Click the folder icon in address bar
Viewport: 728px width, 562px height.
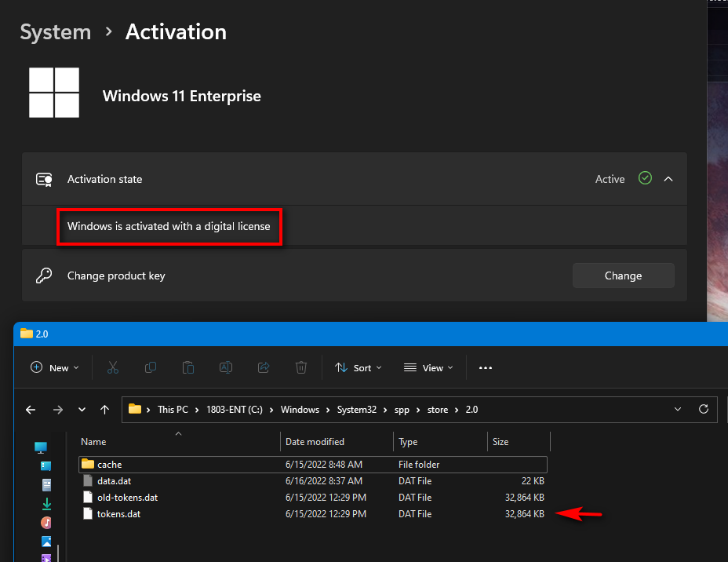point(135,409)
